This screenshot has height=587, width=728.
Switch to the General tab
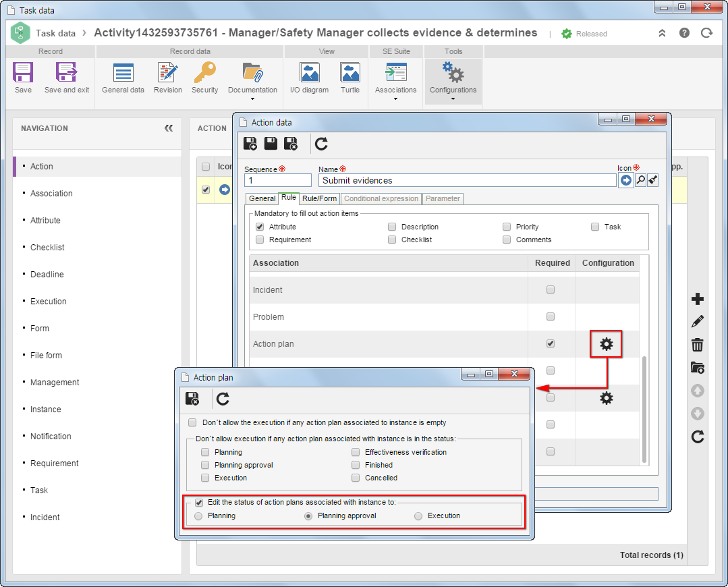tap(262, 198)
